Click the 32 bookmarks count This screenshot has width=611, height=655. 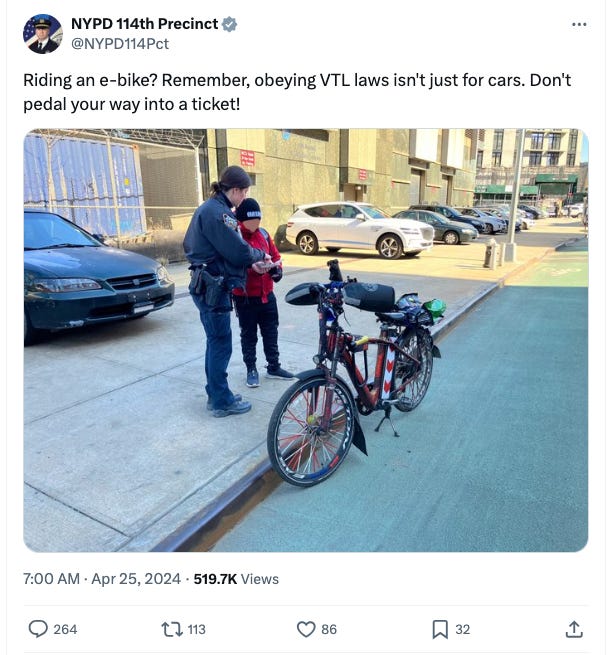click(462, 629)
